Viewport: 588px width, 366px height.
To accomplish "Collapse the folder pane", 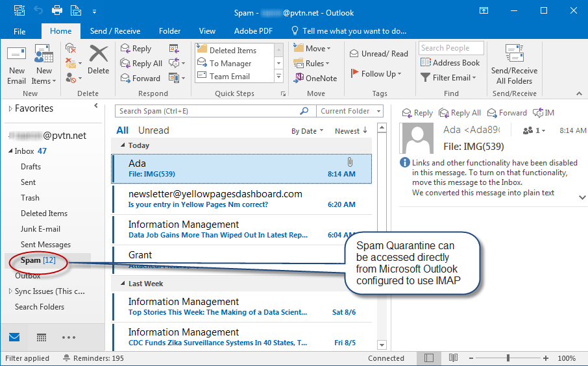I will (96, 106).
